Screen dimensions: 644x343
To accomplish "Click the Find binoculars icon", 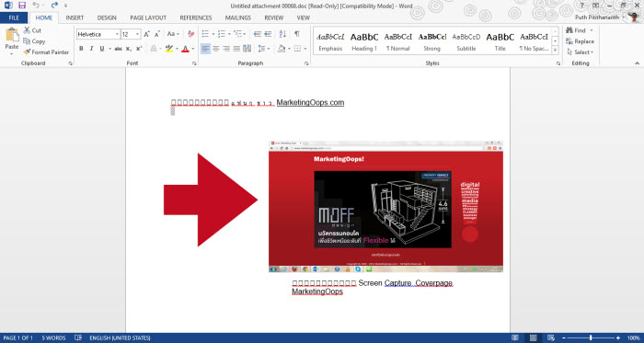I will point(569,30).
